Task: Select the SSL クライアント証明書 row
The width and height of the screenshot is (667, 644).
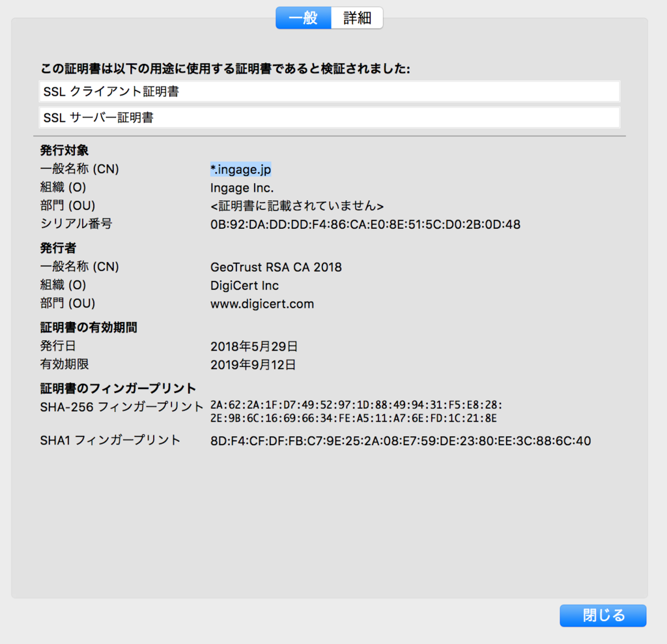Action: point(329,91)
